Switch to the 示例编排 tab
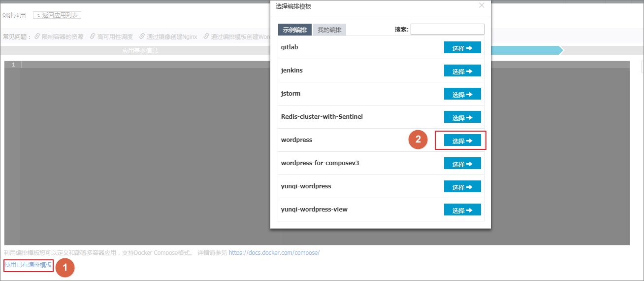The width and height of the screenshot is (644, 281). tap(294, 30)
